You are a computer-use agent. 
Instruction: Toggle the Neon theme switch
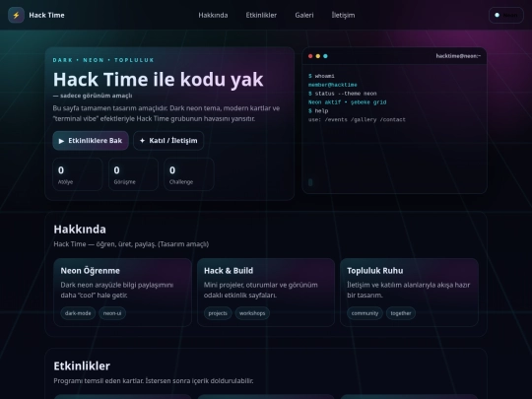click(x=505, y=15)
